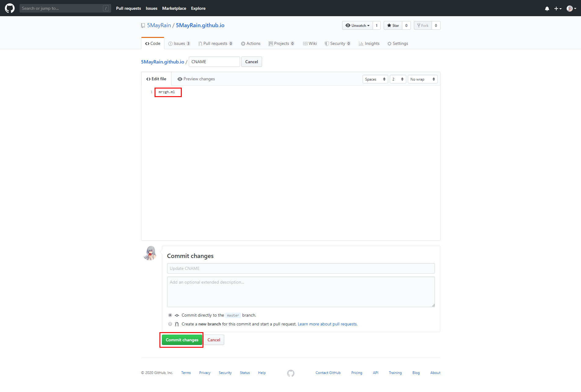581x392 pixels.
Task: Click the GitHub mark in the footer
Action: pos(290,373)
